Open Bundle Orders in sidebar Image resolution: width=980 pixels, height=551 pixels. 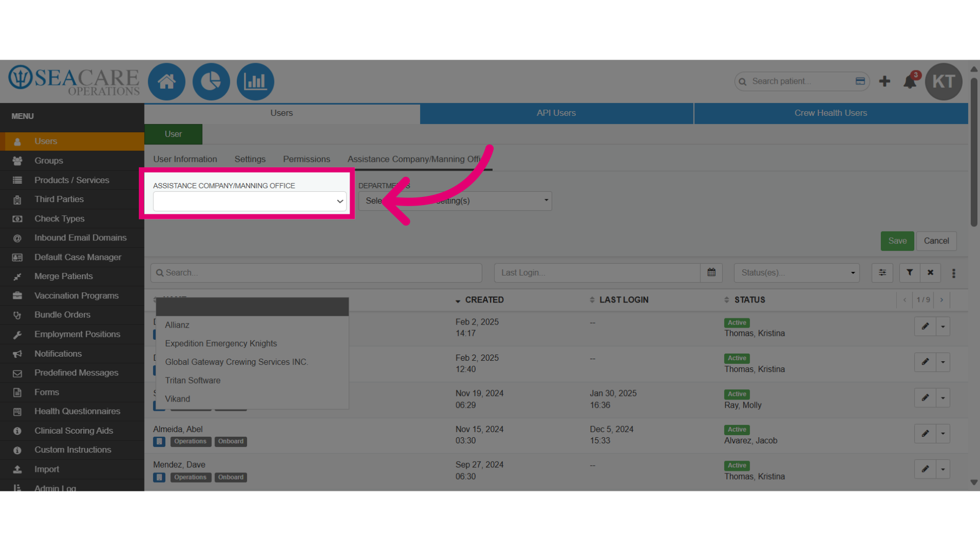coord(72,315)
